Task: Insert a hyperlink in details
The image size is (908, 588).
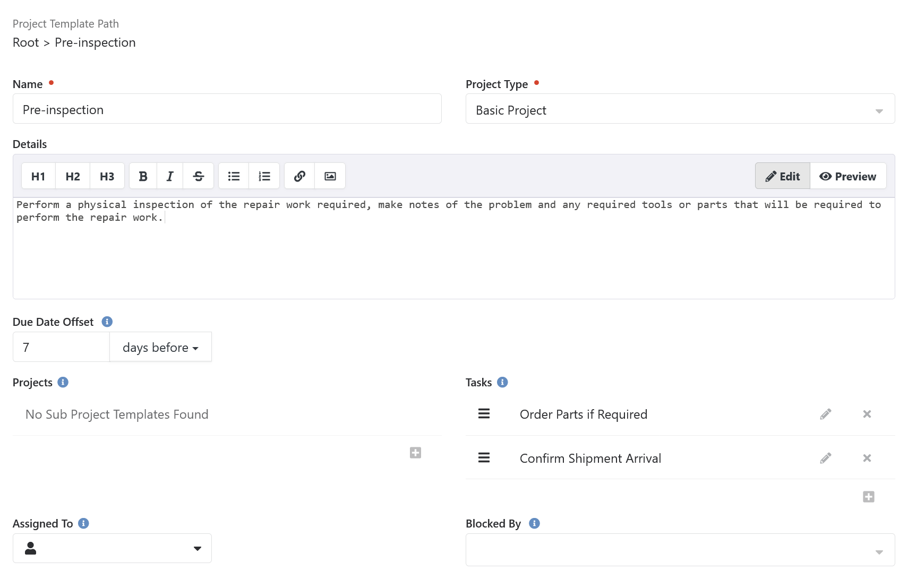Action: (x=299, y=176)
